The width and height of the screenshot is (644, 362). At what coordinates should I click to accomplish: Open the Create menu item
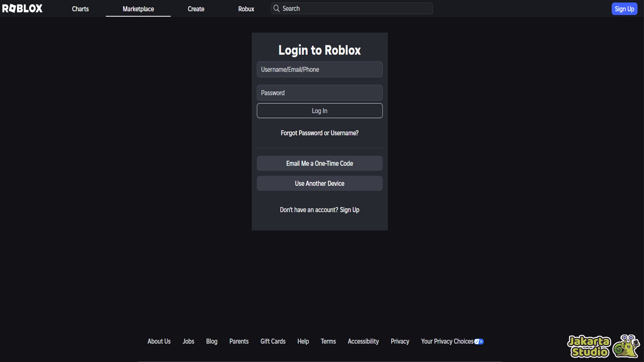tap(196, 9)
